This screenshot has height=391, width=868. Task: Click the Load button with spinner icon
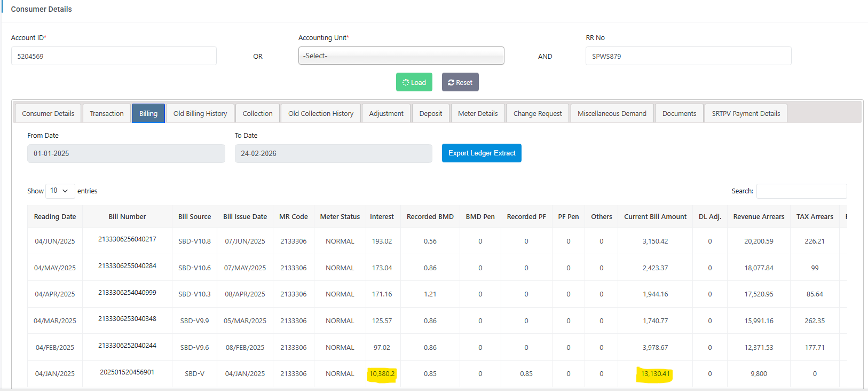point(414,82)
